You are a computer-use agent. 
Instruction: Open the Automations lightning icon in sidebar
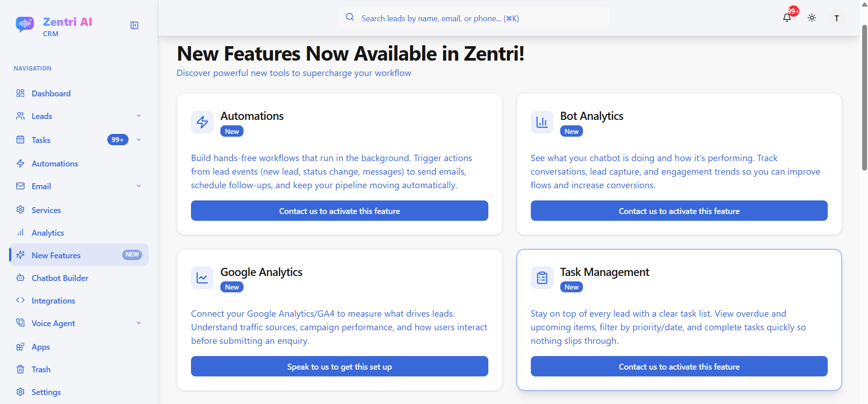20,163
